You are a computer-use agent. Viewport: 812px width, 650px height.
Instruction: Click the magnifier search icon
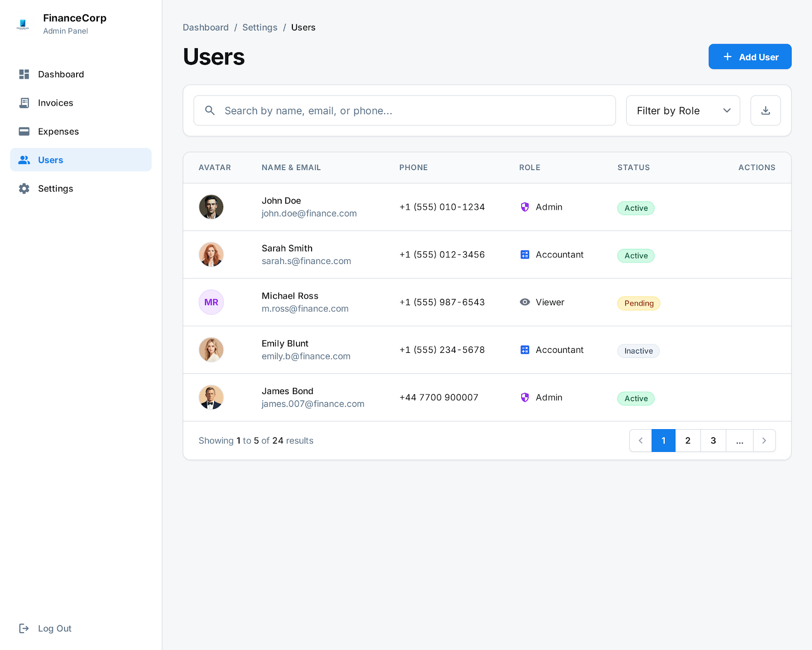[x=210, y=111]
